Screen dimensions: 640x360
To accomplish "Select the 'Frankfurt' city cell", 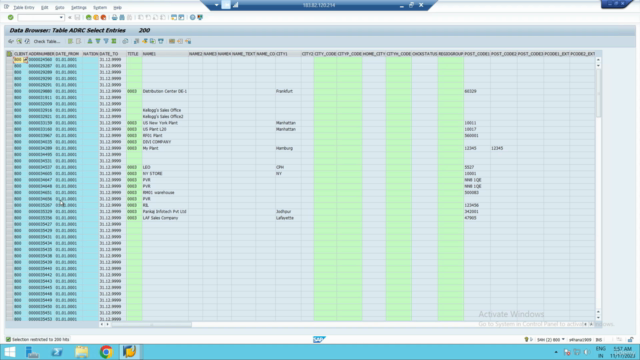I will 288,91.
